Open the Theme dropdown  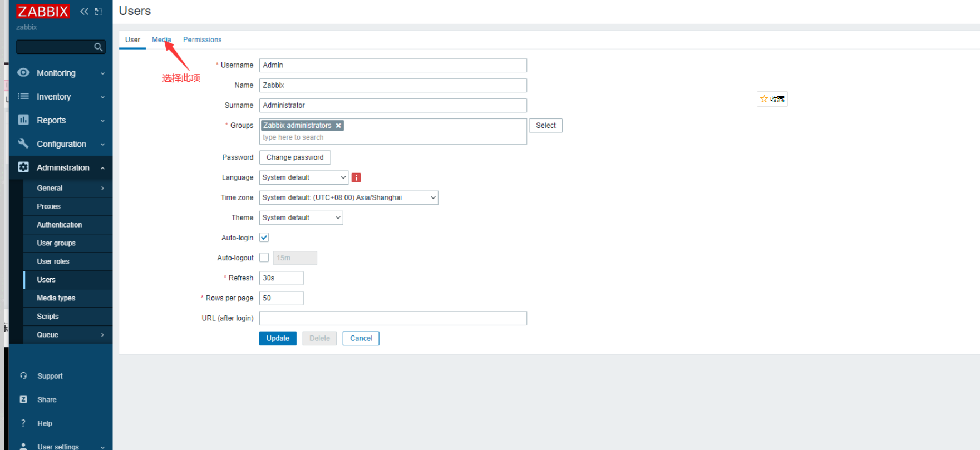coord(301,217)
